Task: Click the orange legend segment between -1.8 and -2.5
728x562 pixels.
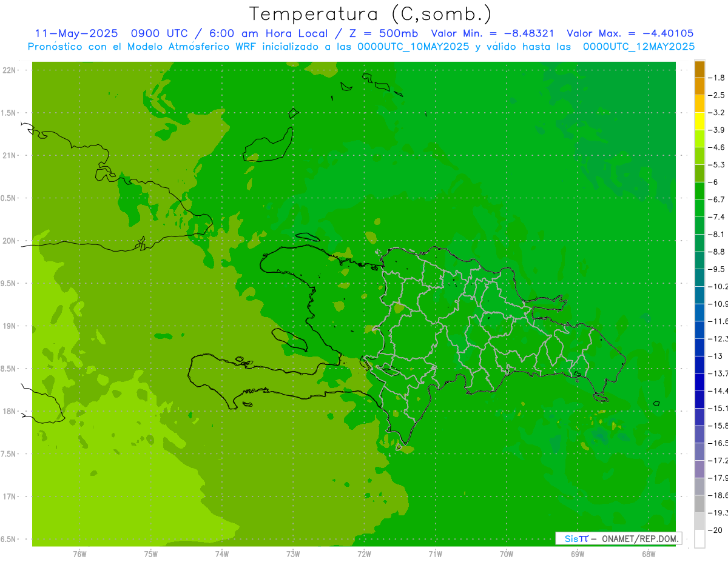Action: [x=699, y=87]
